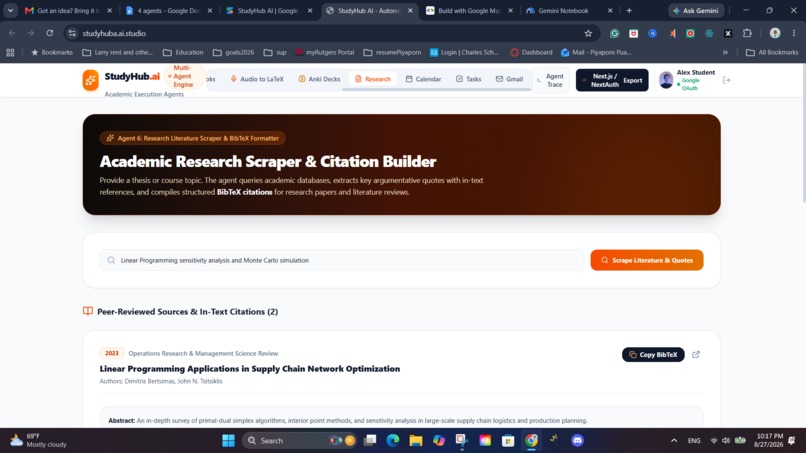Open the resumePiyaporn bookmark folder

tap(392, 52)
